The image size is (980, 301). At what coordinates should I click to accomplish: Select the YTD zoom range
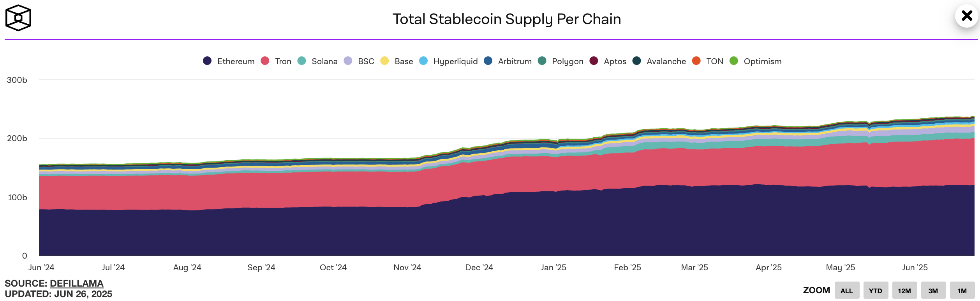click(x=875, y=290)
